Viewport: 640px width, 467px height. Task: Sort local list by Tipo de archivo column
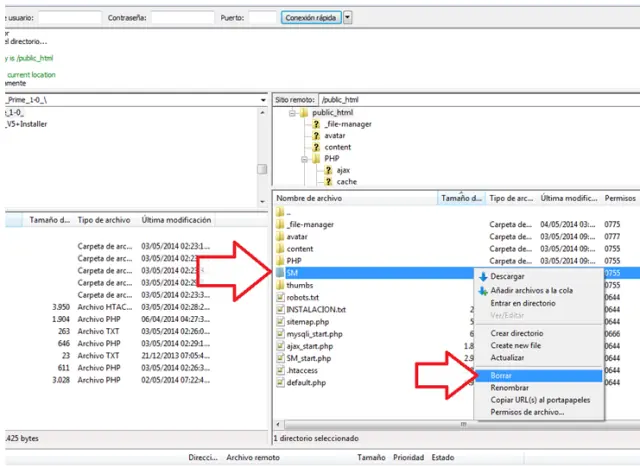click(x=104, y=220)
